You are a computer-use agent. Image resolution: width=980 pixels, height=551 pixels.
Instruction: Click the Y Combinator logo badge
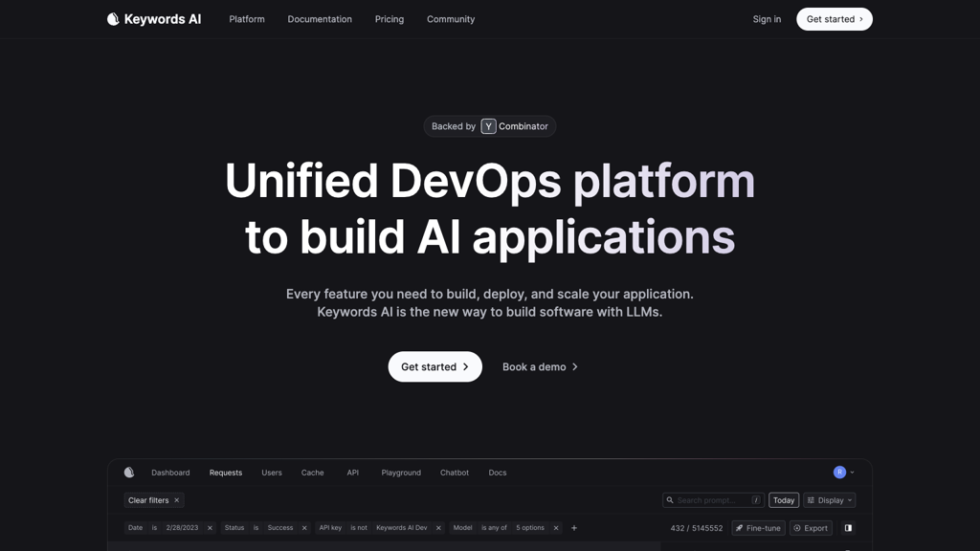pos(488,126)
